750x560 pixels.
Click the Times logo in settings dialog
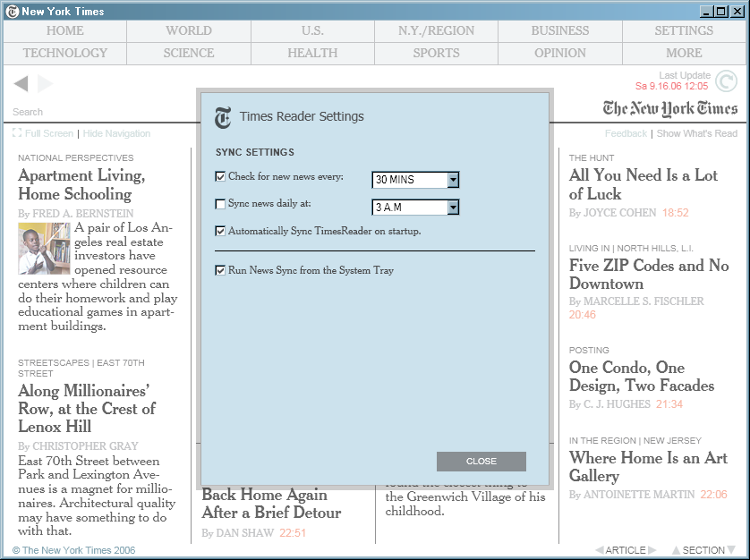(x=223, y=117)
